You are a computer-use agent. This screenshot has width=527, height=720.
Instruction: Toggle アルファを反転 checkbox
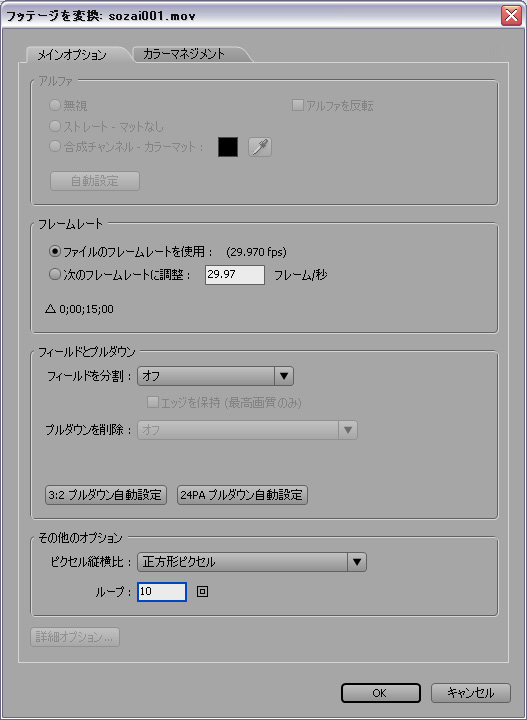(298, 106)
